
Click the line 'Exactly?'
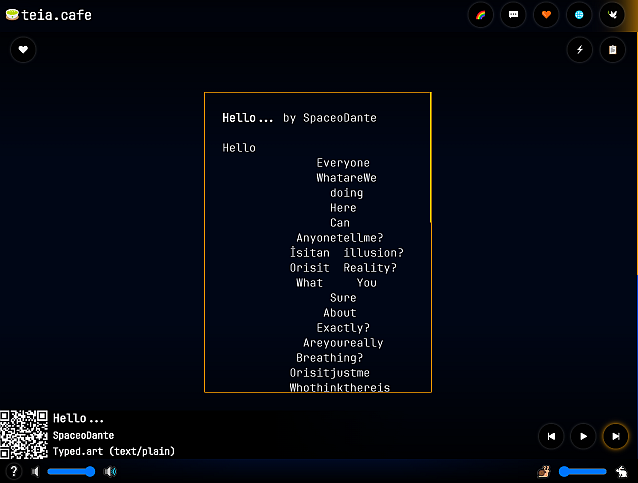click(x=343, y=328)
